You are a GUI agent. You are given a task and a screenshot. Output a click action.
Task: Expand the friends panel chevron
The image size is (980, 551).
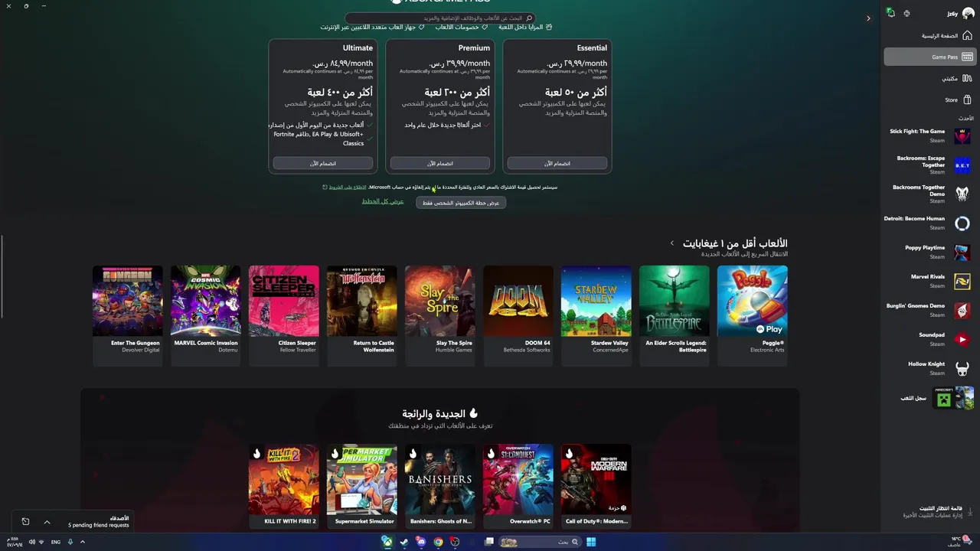tap(47, 522)
